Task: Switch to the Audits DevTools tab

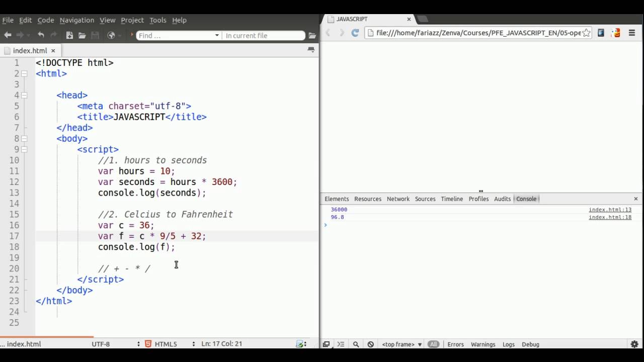Action: 502,199
